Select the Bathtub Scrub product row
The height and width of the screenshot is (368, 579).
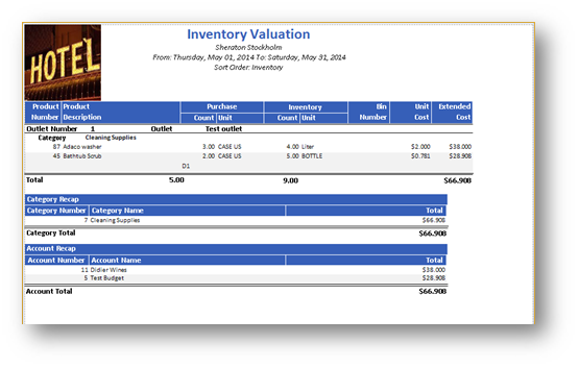coord(249,156)
